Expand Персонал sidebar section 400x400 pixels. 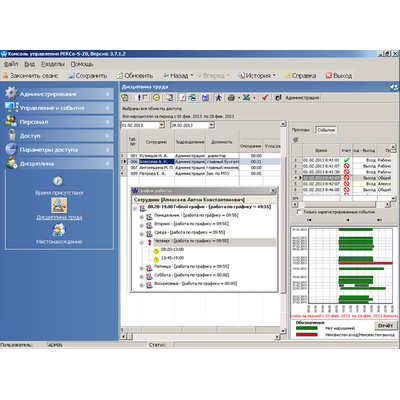59,122
